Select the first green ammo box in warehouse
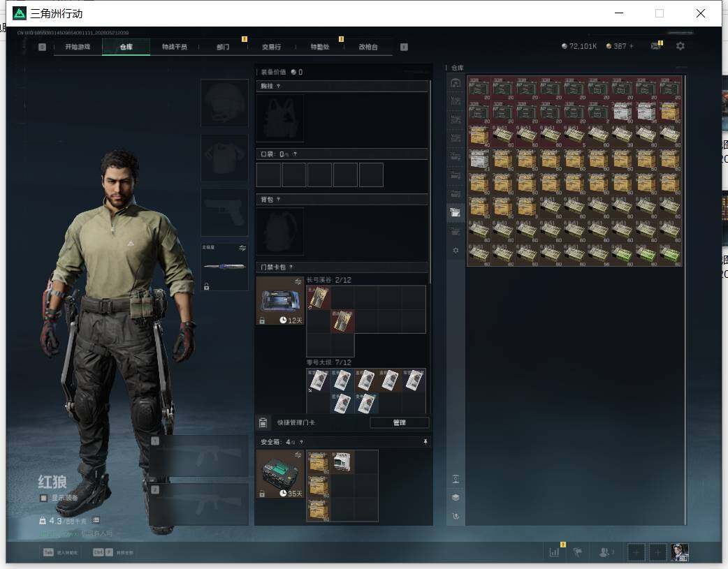The width and height of the screenshot is (728, 569). pos(622,254)
